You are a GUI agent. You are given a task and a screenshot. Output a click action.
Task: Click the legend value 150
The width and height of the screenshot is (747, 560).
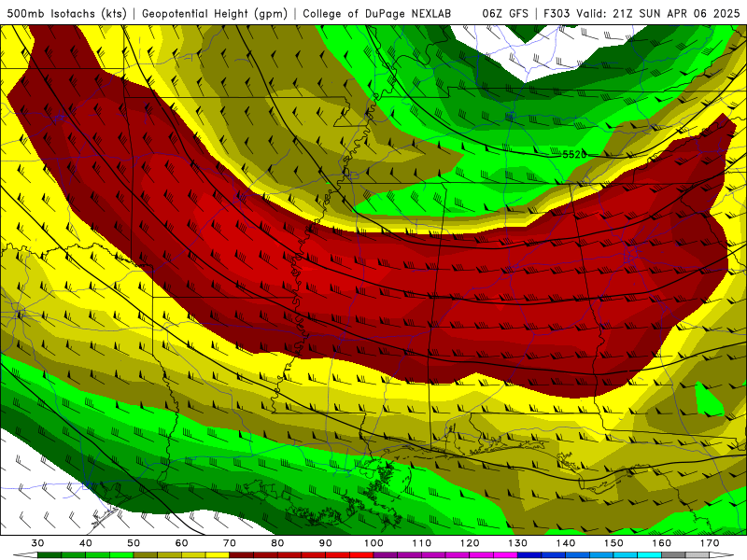pos(613,543)
